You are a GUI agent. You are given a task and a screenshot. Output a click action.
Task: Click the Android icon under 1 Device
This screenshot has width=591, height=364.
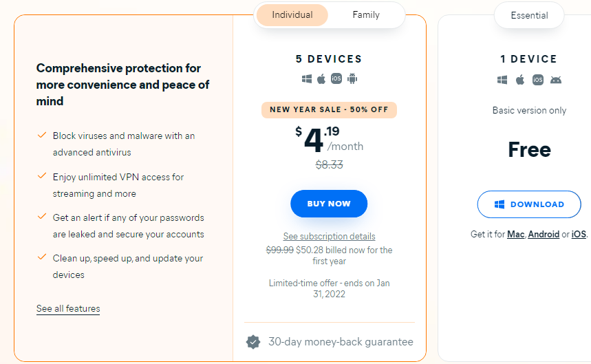tap(556, 80)
